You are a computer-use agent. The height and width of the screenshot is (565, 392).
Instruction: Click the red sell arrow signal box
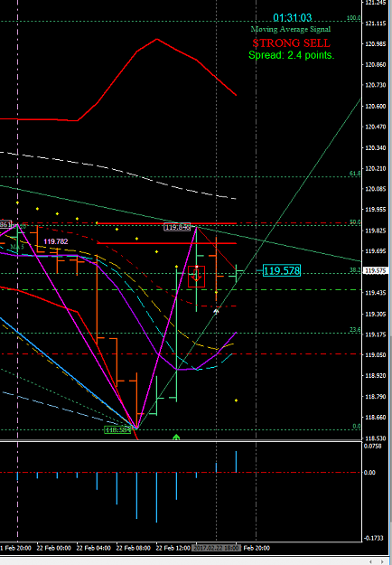pyautogui.click(x=197, y=277)
